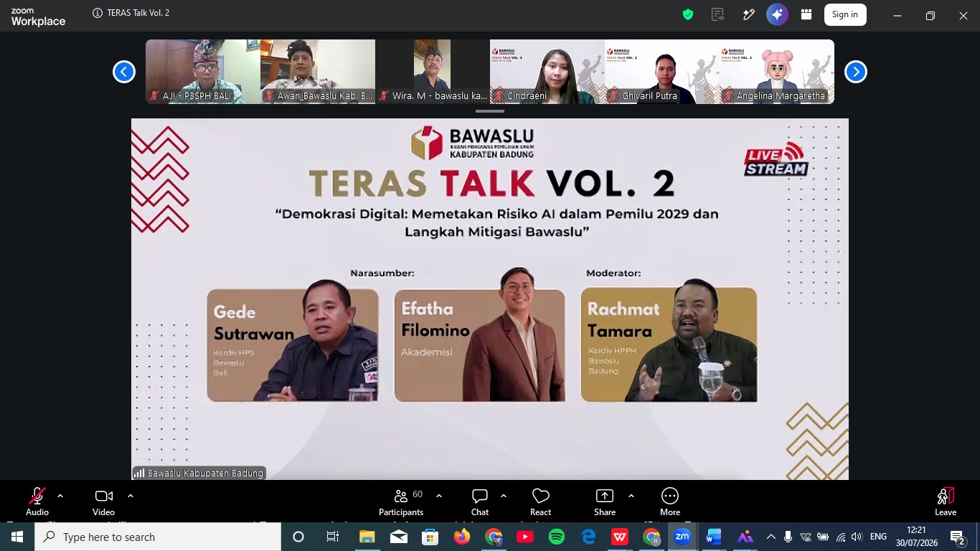The width and height of the screenshot is (980, 551).
Task: Click the gallery strip resize handle bar
Action: (x=490, y=111)
